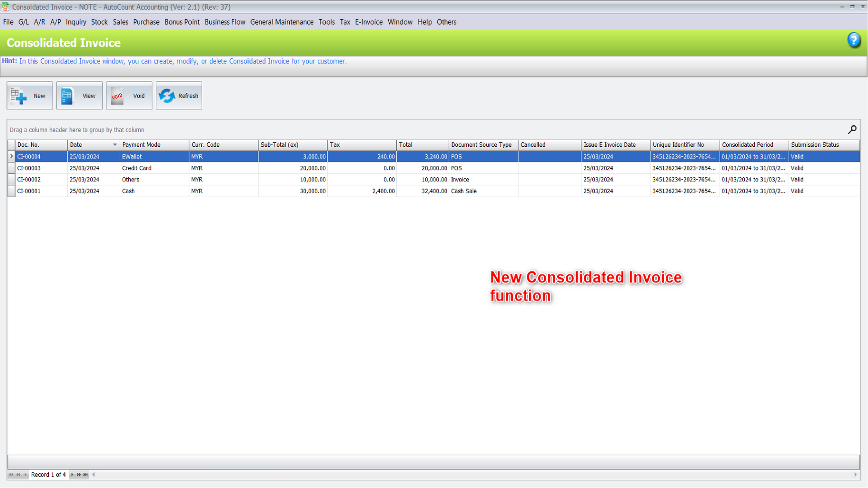Jump to first record navigator arrow

tap(11, 474)
